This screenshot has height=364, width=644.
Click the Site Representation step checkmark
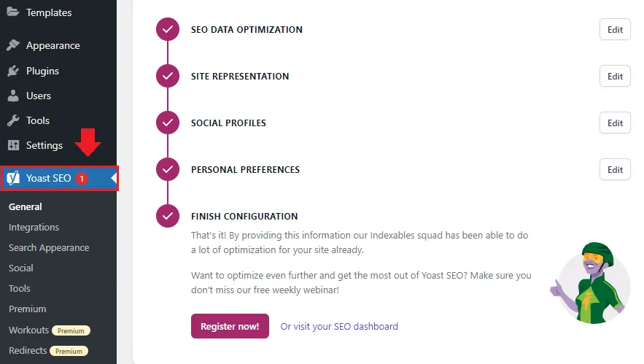[168, 77]
